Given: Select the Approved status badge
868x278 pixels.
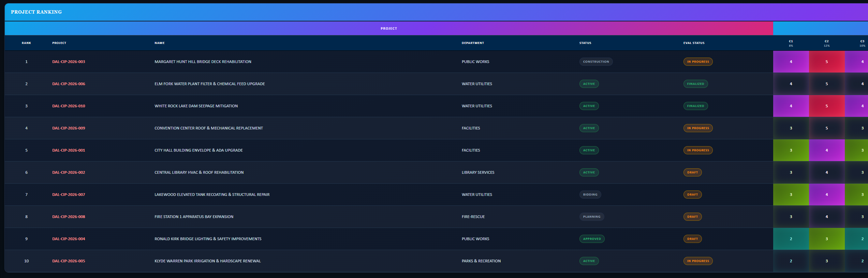Looking at the screenshot, I should [x=592, y=239].
